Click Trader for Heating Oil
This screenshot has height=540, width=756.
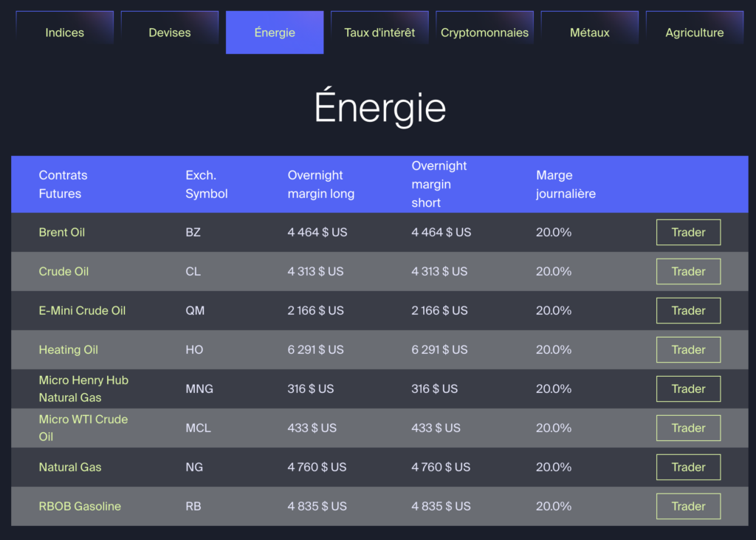point(688,349)
